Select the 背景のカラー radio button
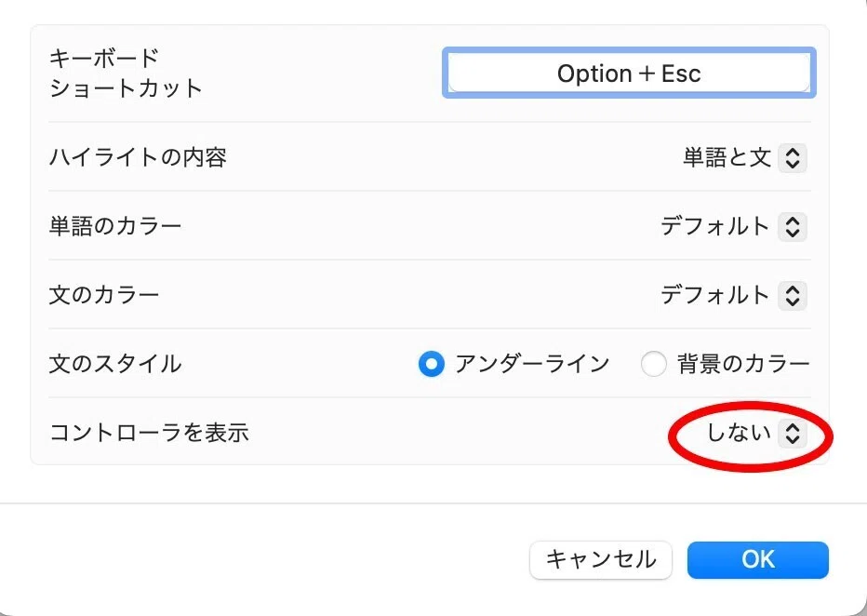Screen dimensions: 867x616 pos(654,364)
